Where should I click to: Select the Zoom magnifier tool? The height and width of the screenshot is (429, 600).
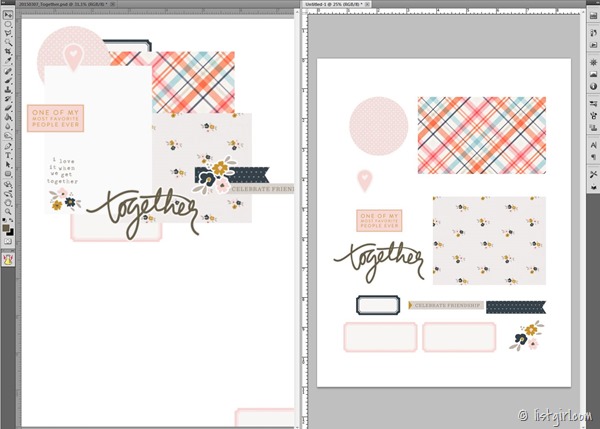pos(8,211)
